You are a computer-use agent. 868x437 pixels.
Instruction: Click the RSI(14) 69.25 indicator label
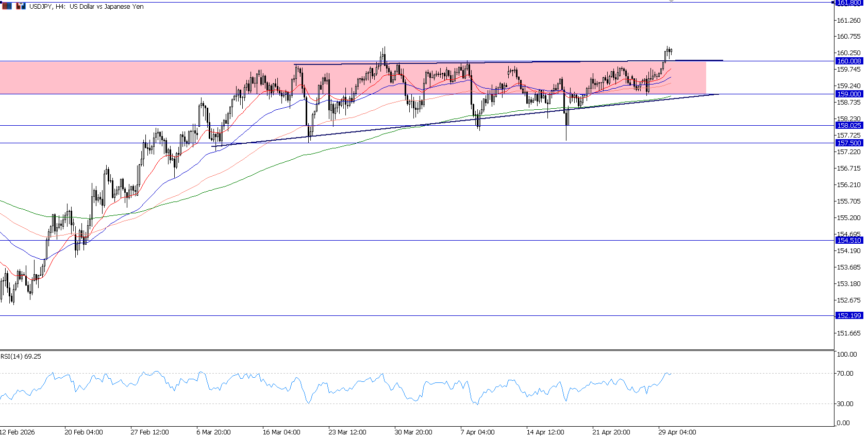[21, 356]
